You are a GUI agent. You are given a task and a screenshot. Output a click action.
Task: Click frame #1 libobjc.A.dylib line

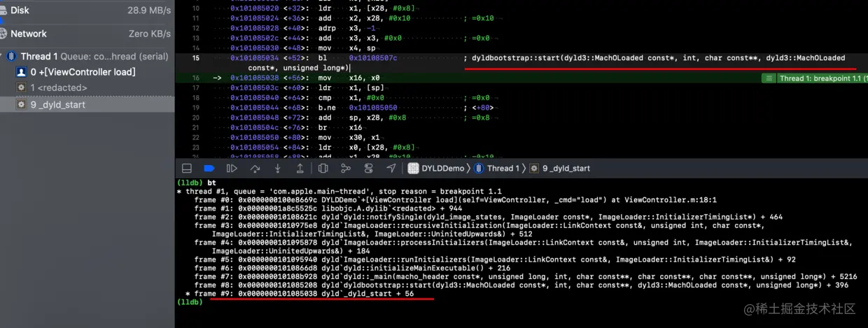pos(329,208)
